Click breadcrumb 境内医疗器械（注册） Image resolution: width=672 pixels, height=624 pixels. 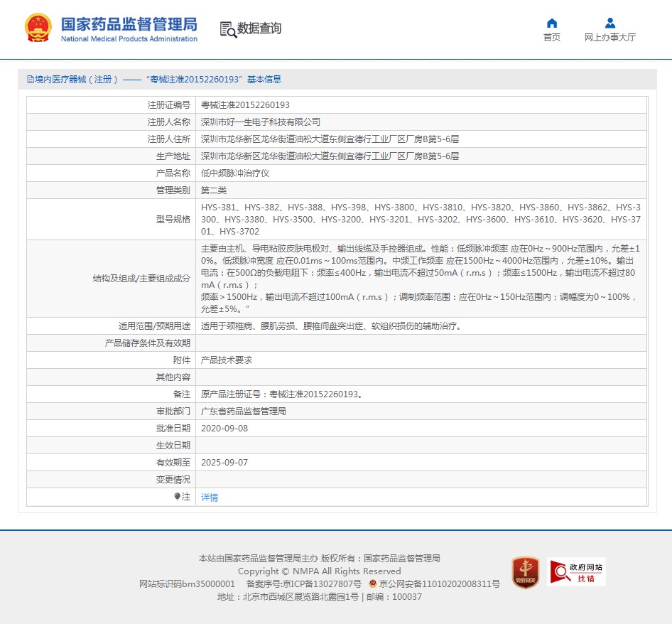[76, 80]
